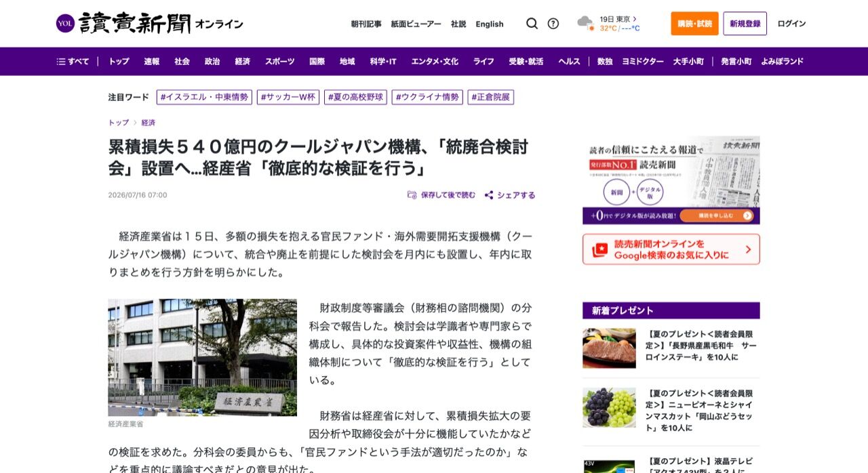The image size is (868, 473).
Task: Open the search magnifier icon
Action: 532,24
